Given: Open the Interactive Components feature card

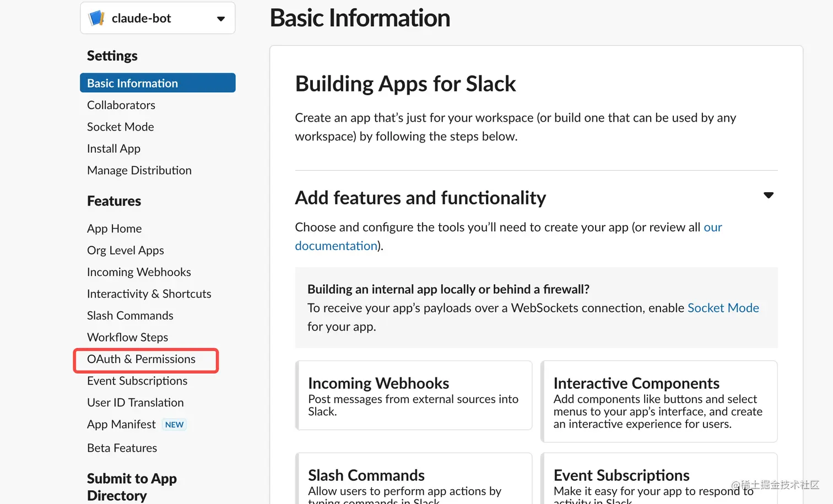Looking at the screenshot, I should pyautogui.click(x=659, y=402).
